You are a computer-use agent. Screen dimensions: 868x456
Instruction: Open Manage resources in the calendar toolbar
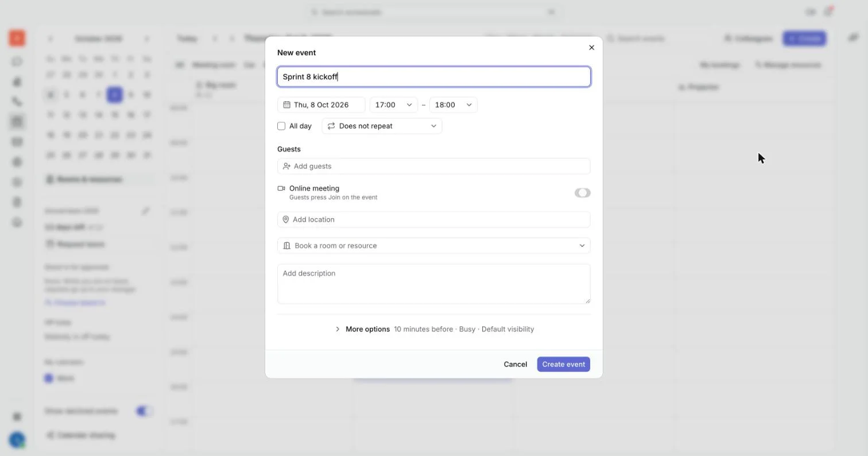point(788,65)
